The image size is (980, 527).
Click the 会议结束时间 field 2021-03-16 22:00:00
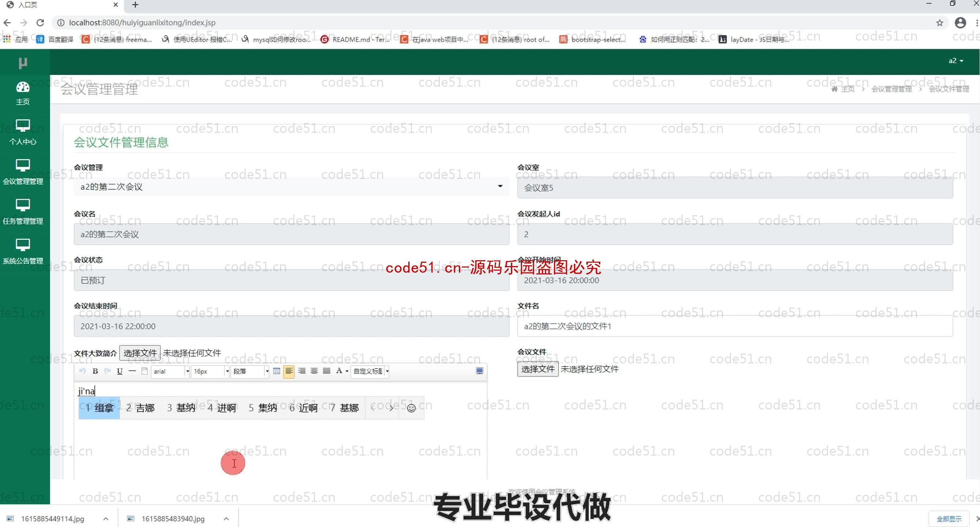tap(292, 326)
